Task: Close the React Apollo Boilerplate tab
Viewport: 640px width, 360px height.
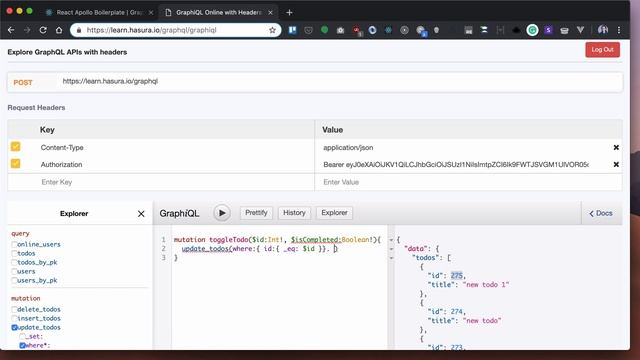Action: 151,13
